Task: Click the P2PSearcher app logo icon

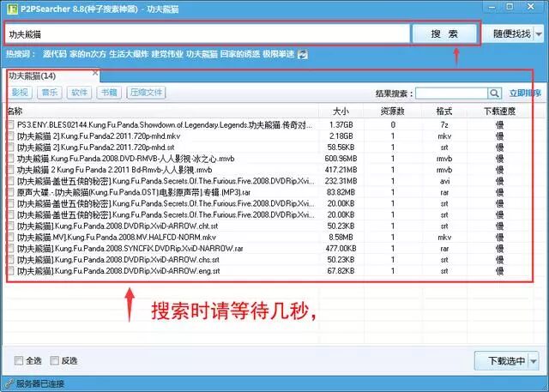Action: tap(12, 9)
